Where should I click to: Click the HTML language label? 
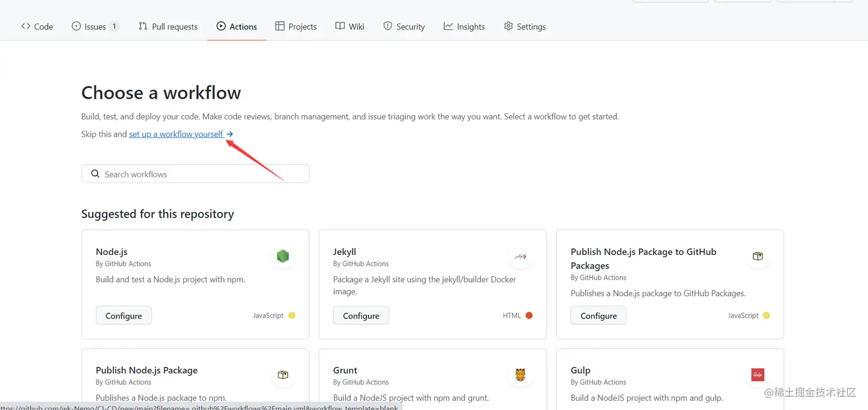(x=511, y=315)
